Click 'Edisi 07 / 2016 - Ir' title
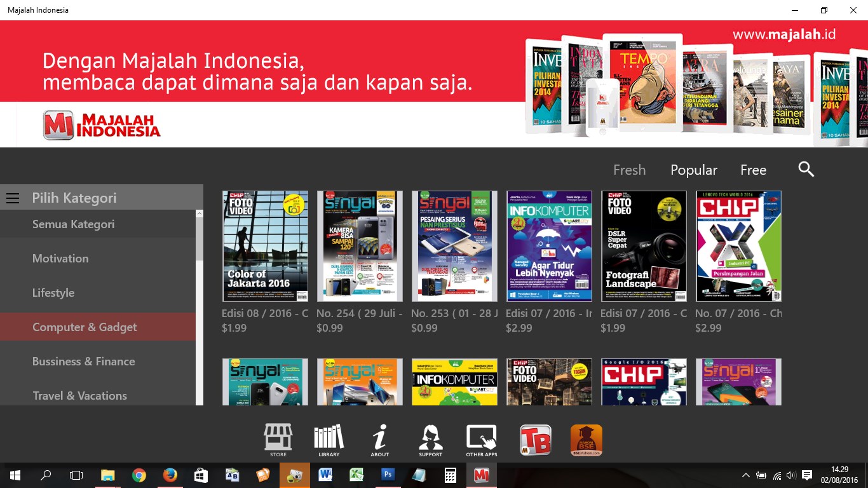Image resolution: width=868 pixels, height=488 pixels. (549, 313)
